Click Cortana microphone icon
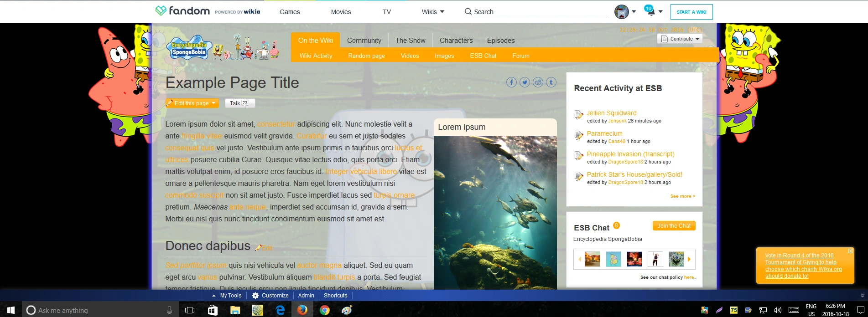This screenshot has height=317, width=868. coord(169,310)
